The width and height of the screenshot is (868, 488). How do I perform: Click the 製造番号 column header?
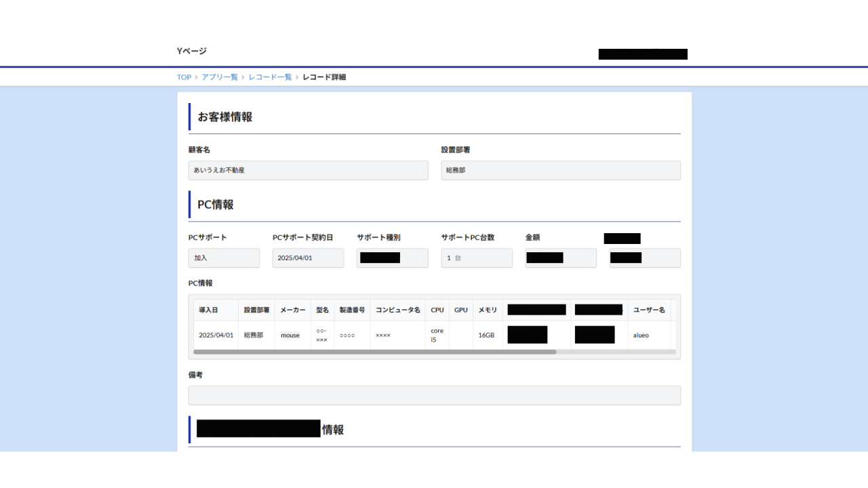point(352,310)
